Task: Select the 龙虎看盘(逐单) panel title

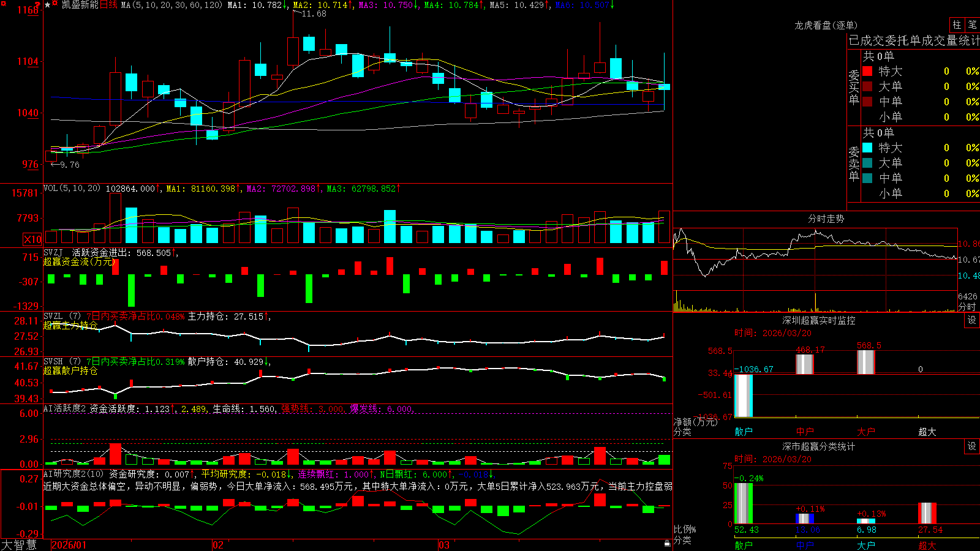Action: tap(826, 25)
